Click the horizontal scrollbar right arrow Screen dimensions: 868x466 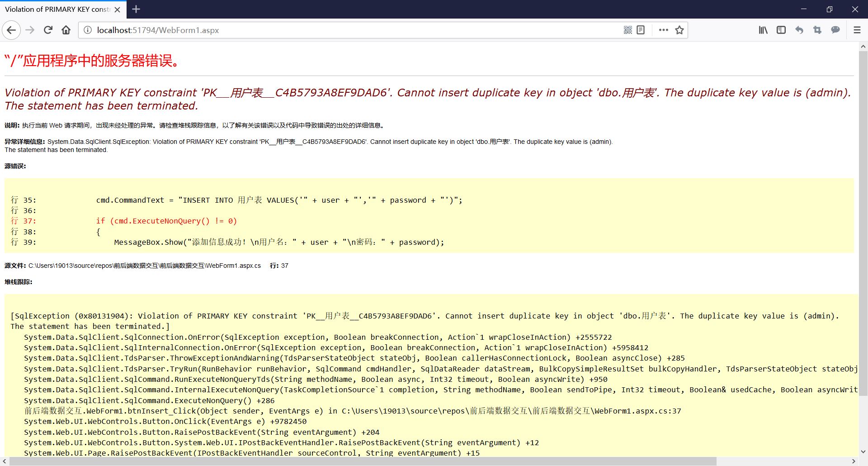coord(854,461)
